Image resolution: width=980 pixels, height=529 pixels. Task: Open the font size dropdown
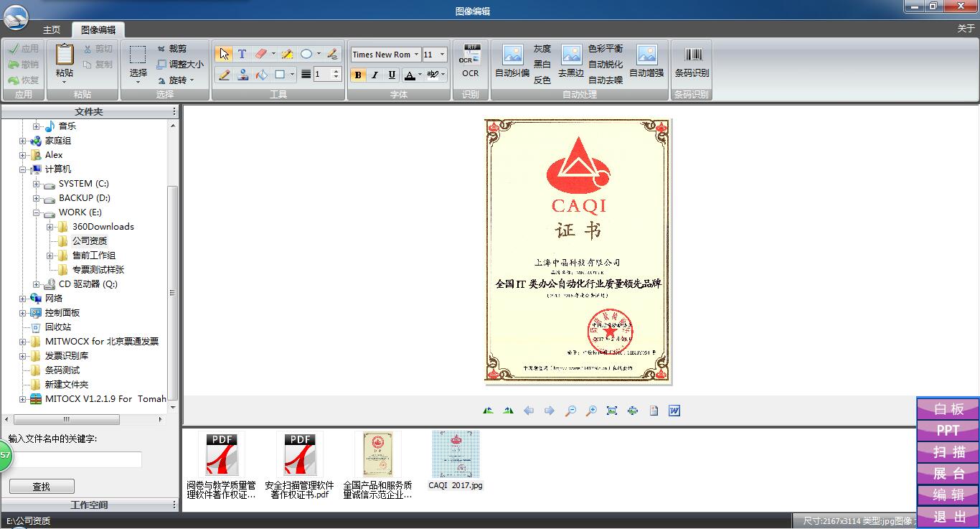[x=442, y=55]
